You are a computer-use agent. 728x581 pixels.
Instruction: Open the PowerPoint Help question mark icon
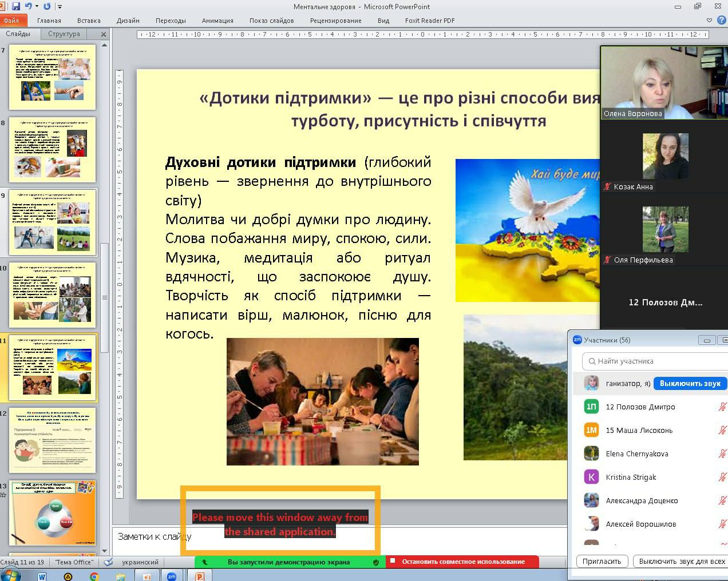(x=721, y=21)
